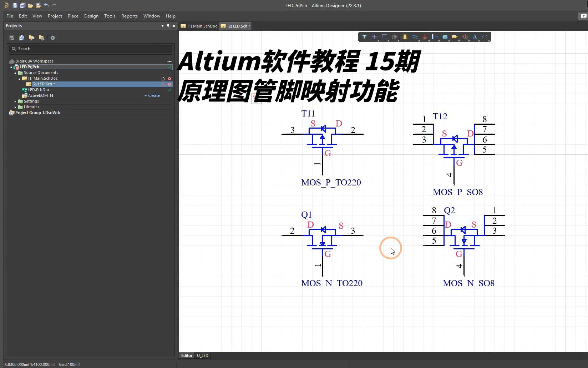Pin the Projects panel
588x368 pixels.
tap(168, 26)
